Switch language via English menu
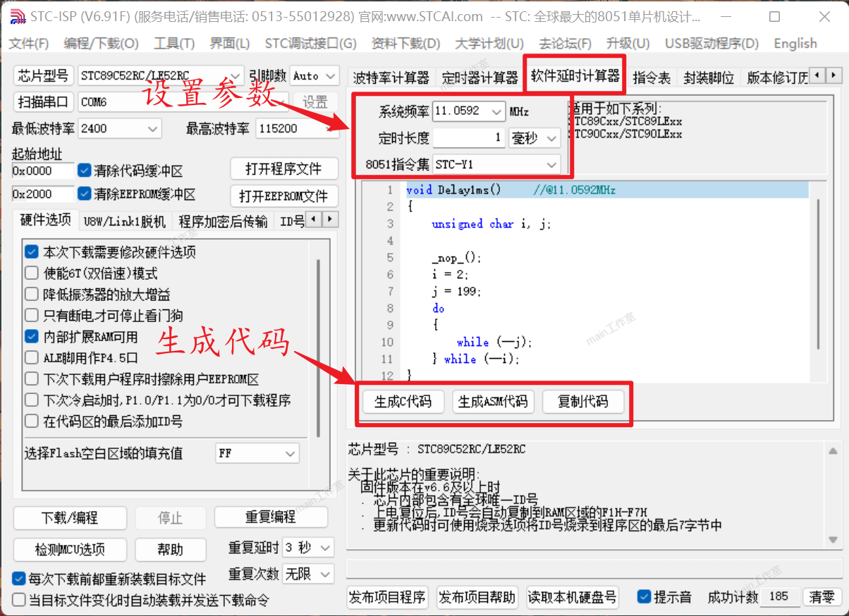Screen dimensions: 849x616 click(x=795, y=44)
